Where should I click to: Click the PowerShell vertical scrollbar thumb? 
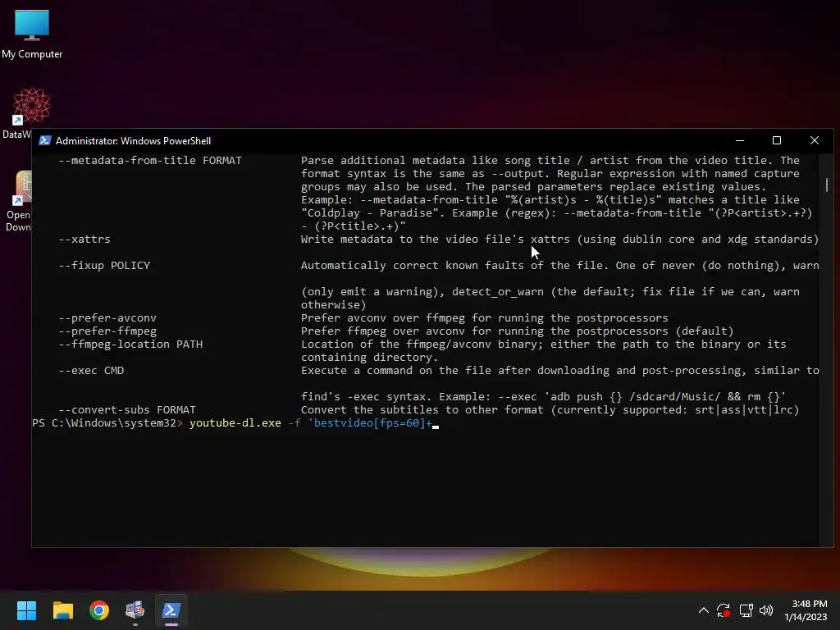[x=827, y=185]
